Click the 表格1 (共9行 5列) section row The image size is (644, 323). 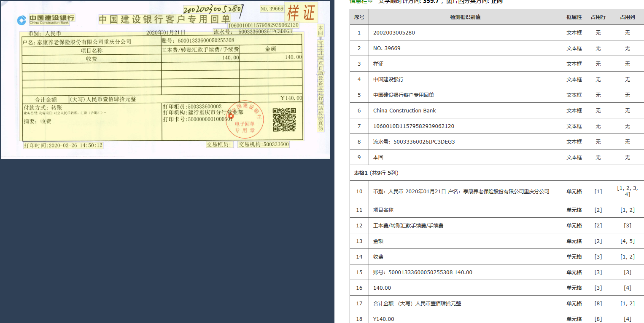pos(376,173)
